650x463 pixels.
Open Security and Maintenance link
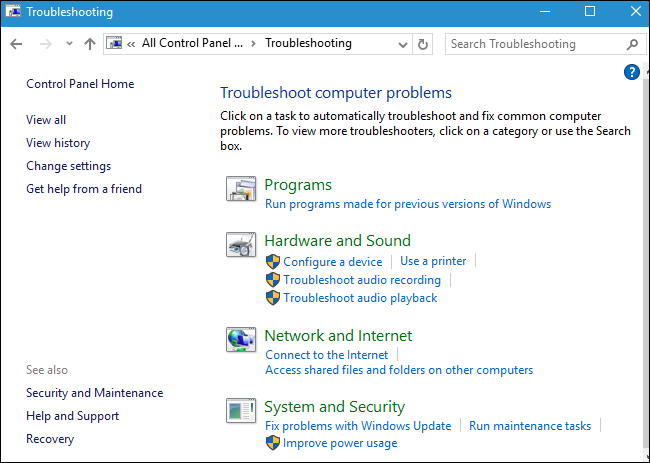[94, 393]
